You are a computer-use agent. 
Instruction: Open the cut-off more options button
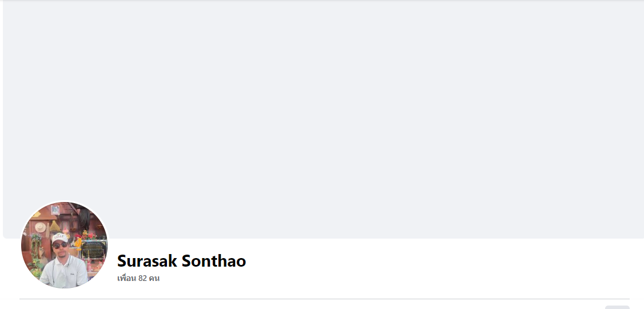click(617, 307)
